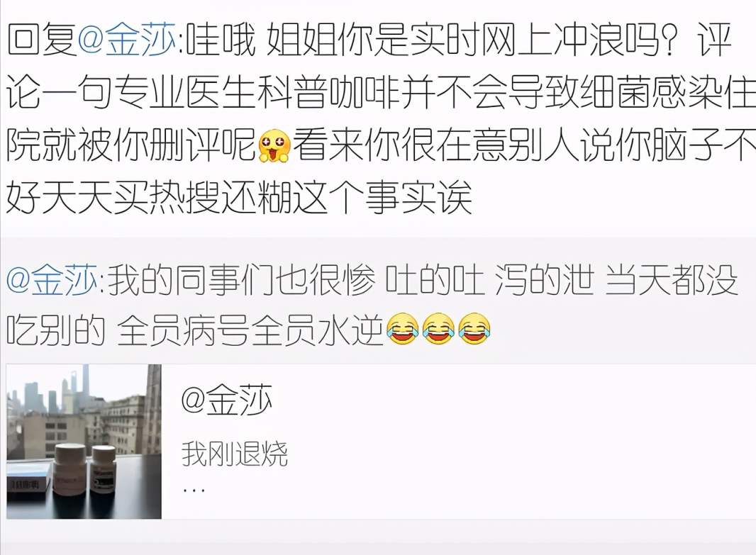The width and height of the screenshot is (756, 555).
Task: Click the phrase 吐的吐 泻的泄
Action: pyautogui.click(x=489, y=280)
